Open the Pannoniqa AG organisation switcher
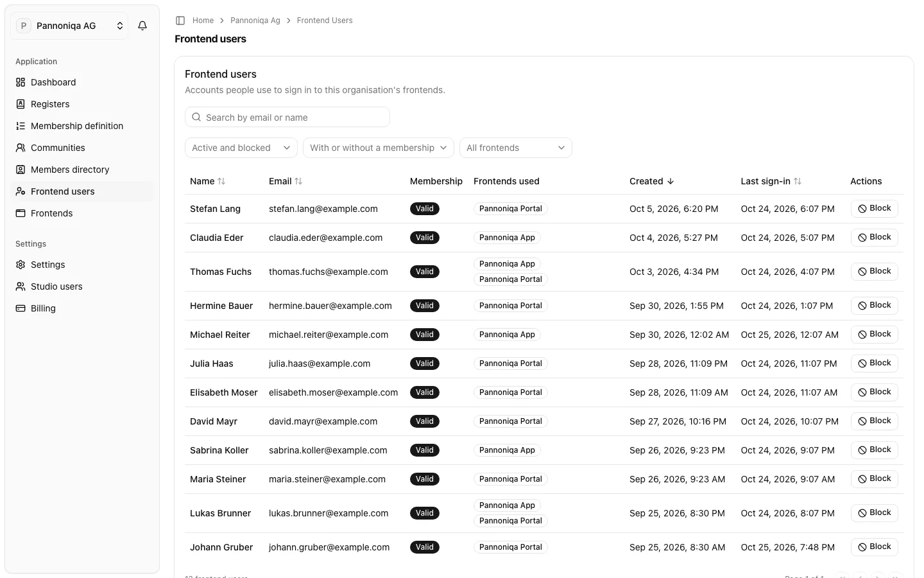 (70, 26)
